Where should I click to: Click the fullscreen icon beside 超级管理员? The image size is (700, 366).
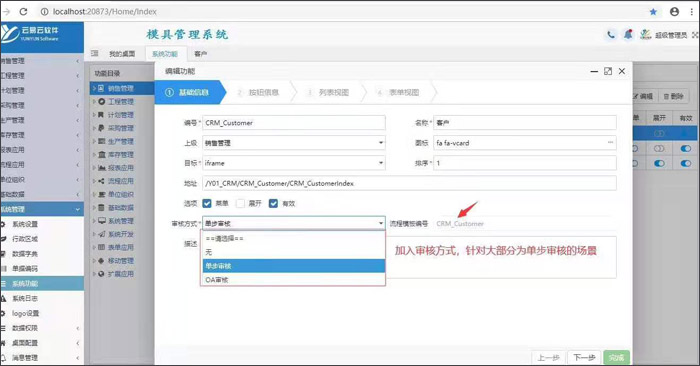point(695,35)
